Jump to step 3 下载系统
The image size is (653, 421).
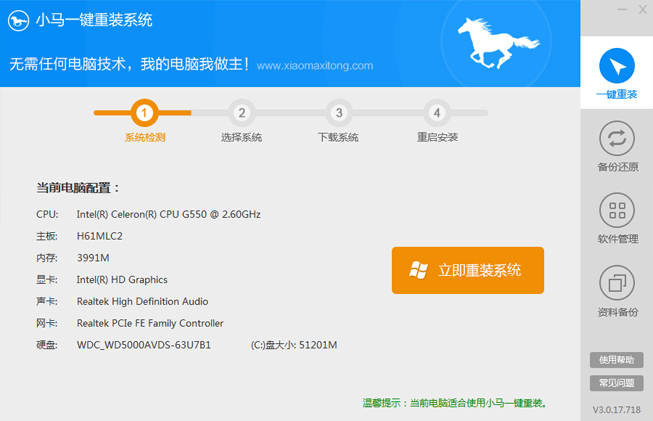[x=339, y=113]
